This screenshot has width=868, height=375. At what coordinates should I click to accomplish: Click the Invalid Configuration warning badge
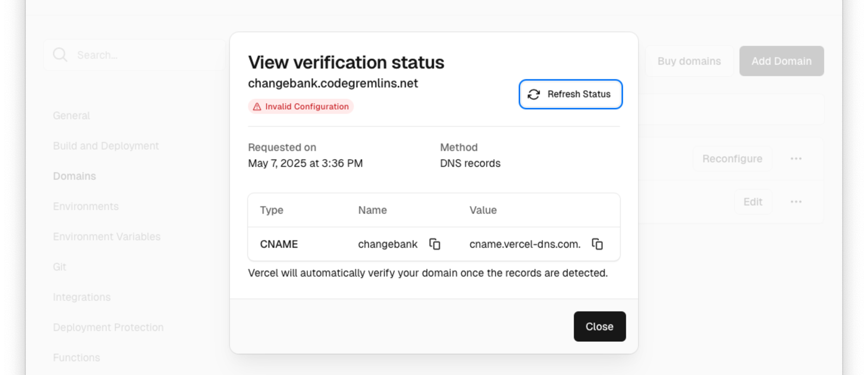coord(301,106)
